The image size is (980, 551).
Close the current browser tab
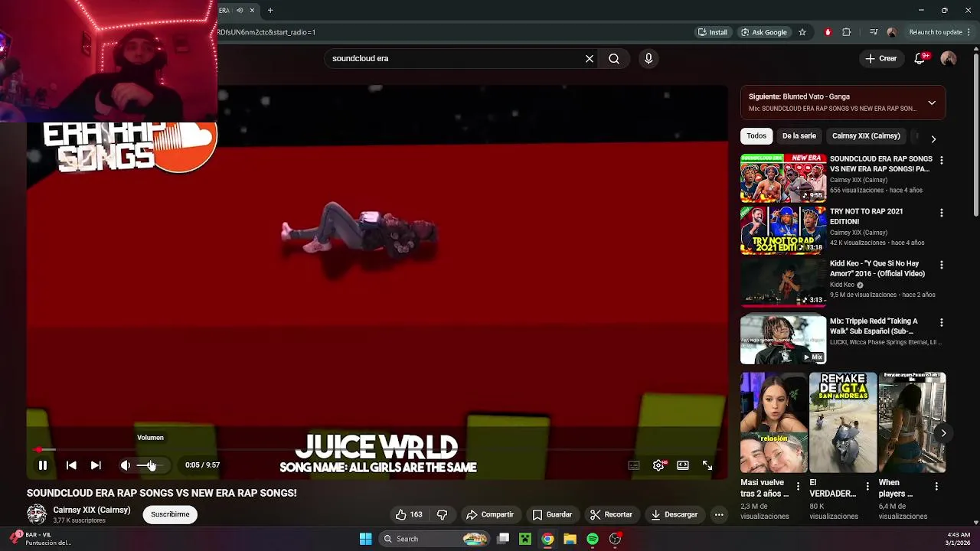pyautogui.click(x=252, y=10)
